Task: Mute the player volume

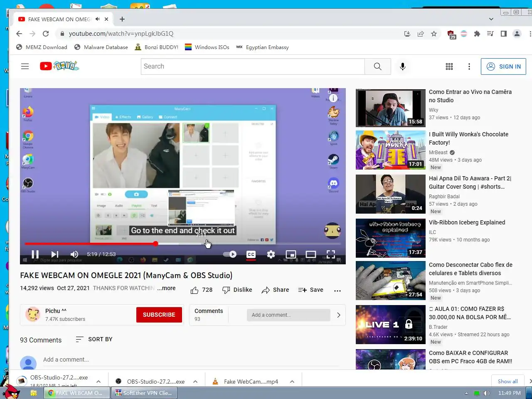Action: 74,254
